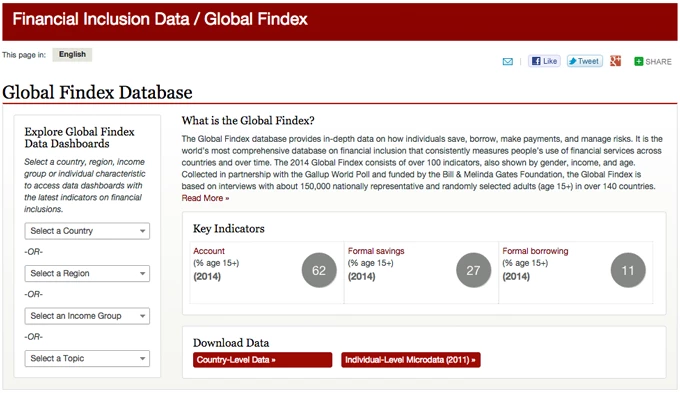Click the Download Data heading
Viewport: 680px width, 393px height.
click(x=231, y=343)
